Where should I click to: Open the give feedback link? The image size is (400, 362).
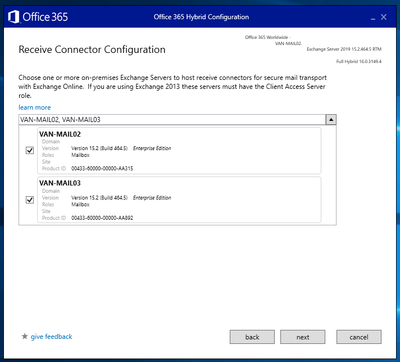(x=51, y=336)
